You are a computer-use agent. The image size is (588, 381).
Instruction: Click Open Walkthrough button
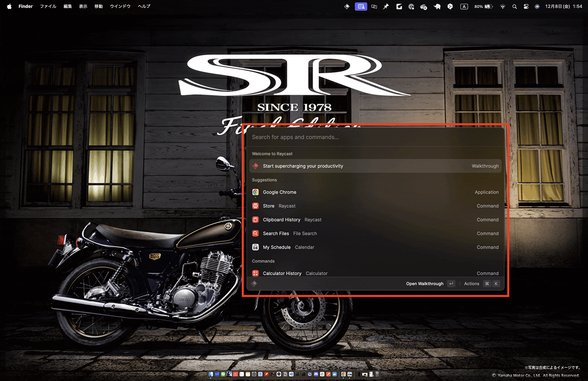point(425,284)
